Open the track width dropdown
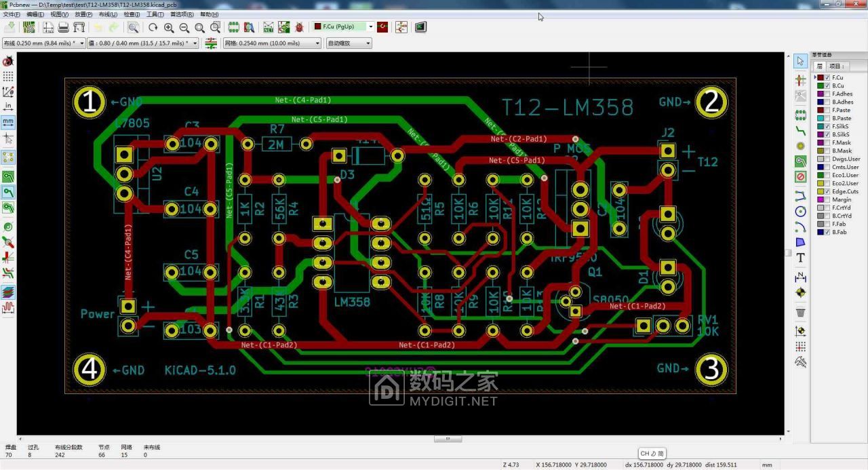868x470 pixels. pos(43,43)
